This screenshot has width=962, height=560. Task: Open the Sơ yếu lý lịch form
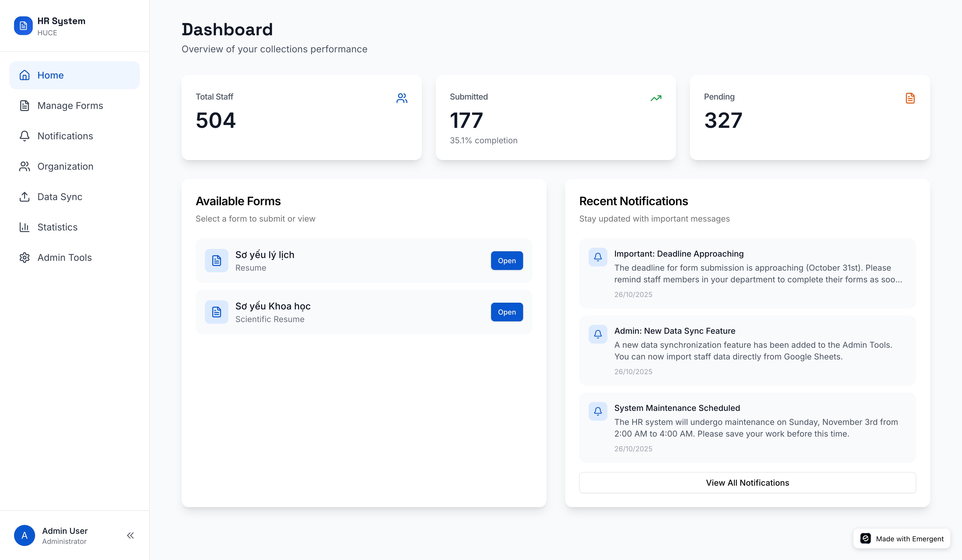click(x=507, y=261)
